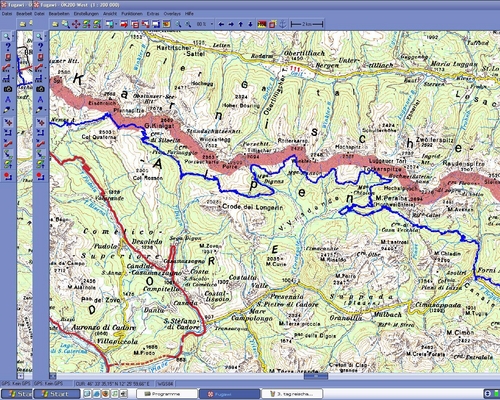
Task: Select the red route drawing tool in front sidebar
Action: [x=39, y=68]
